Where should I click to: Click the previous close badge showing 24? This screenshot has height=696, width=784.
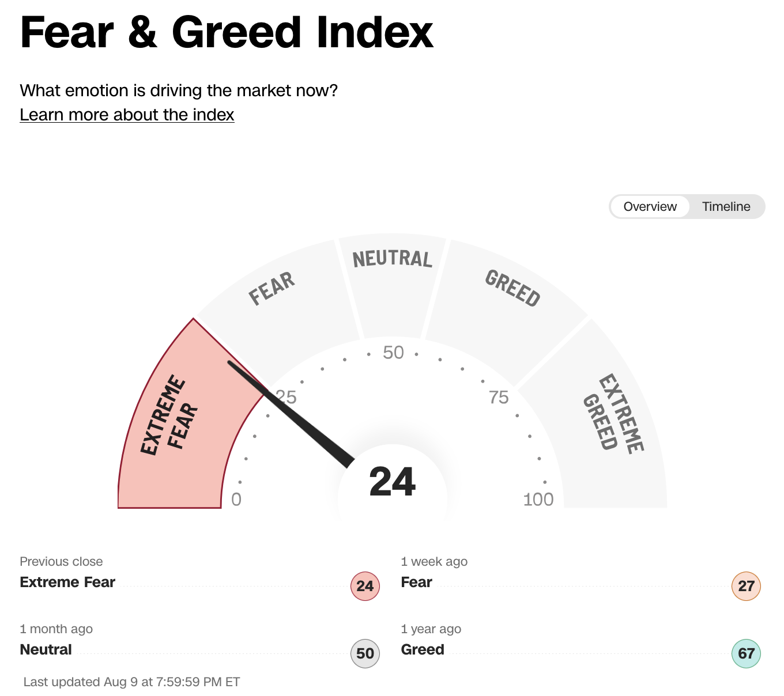[365, 586]
